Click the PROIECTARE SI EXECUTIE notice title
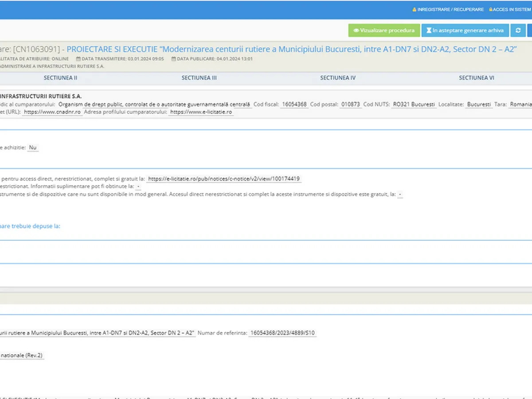Screen dimensions: 532x399 click(x=292, y=49)
